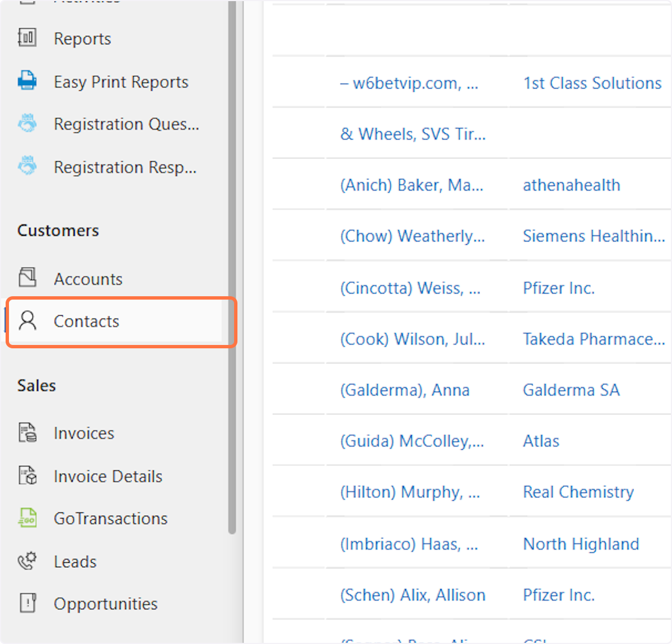Open contact (Anich) Baker link
The height and width of the screenshot is (644, 672).
412,185
